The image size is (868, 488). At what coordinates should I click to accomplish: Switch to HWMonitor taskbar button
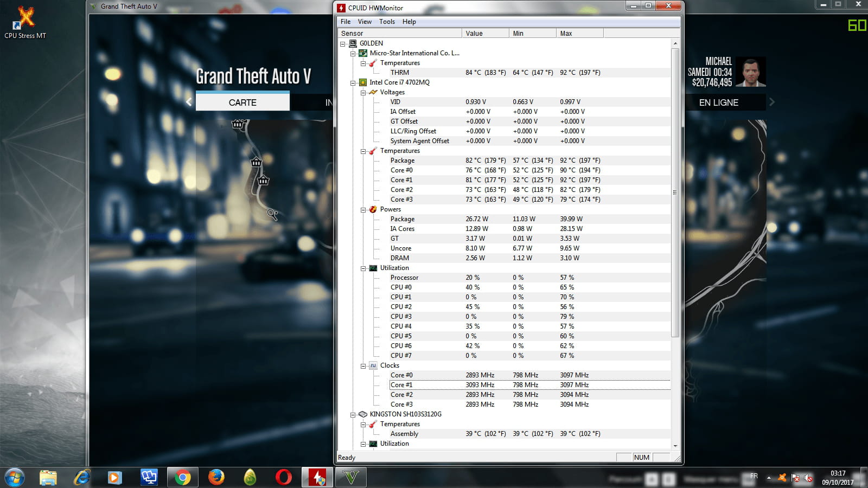click(317, 478)
